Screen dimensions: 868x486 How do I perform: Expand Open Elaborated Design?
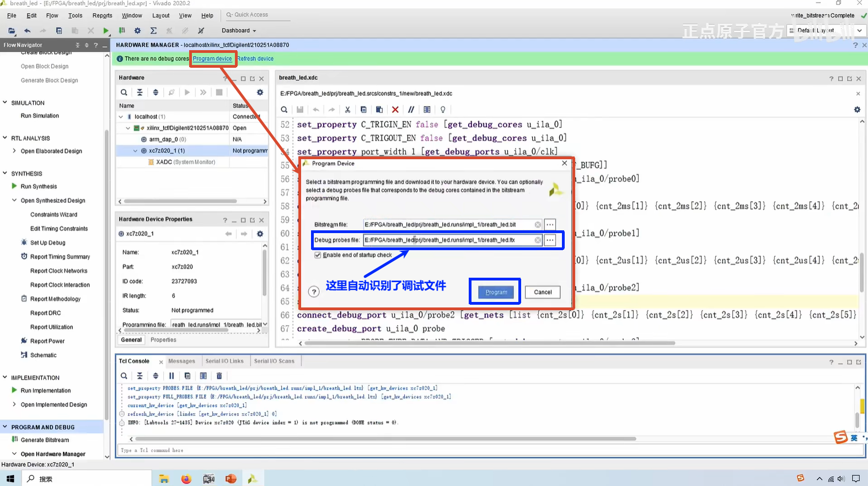[x=14, y=151]
